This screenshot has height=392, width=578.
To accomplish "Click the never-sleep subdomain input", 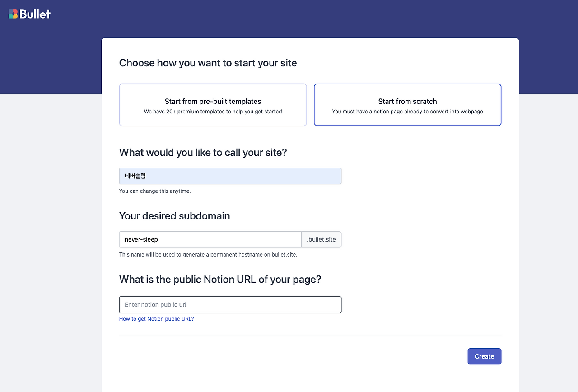I will [x=210, y=239].
